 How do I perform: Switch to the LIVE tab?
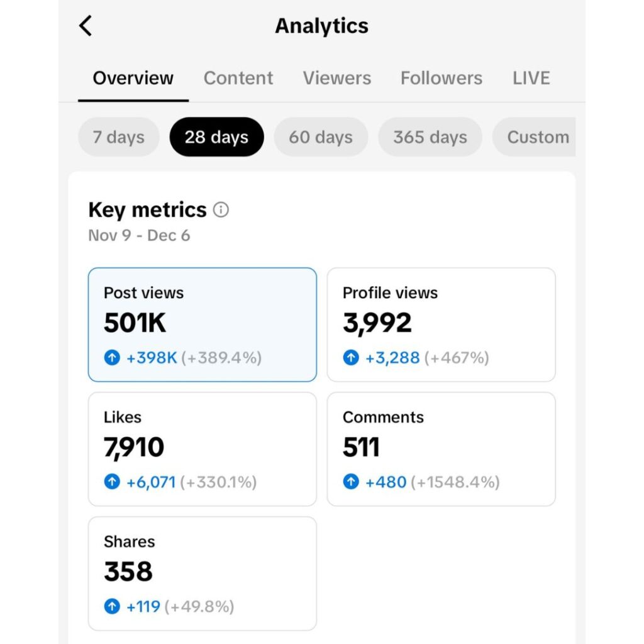tap(531, 78)
